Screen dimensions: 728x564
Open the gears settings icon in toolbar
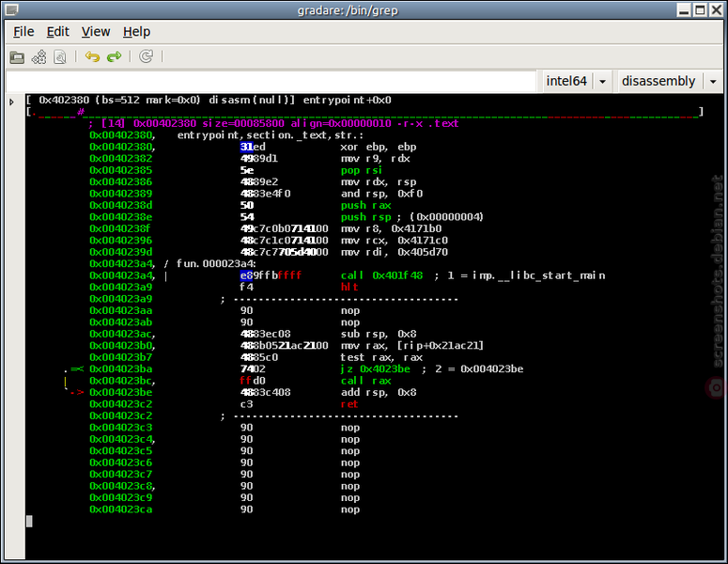click(39, 57)
